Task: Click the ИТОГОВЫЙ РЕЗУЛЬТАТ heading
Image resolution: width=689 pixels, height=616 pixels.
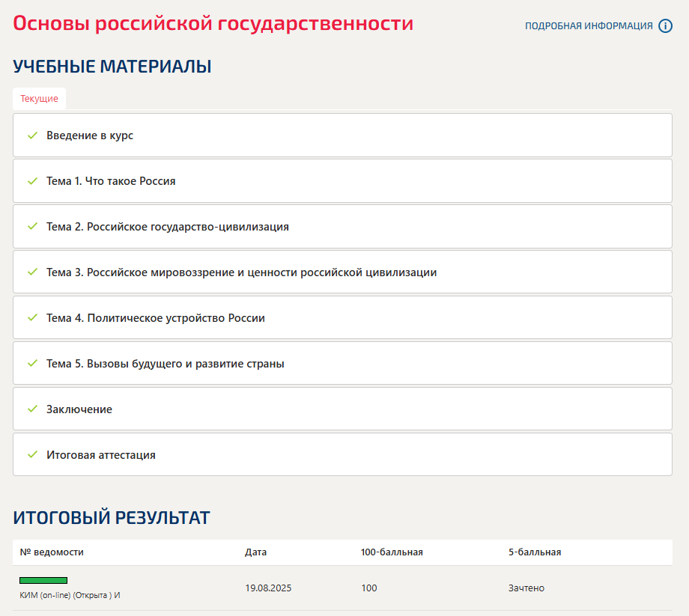Action: 112,518
